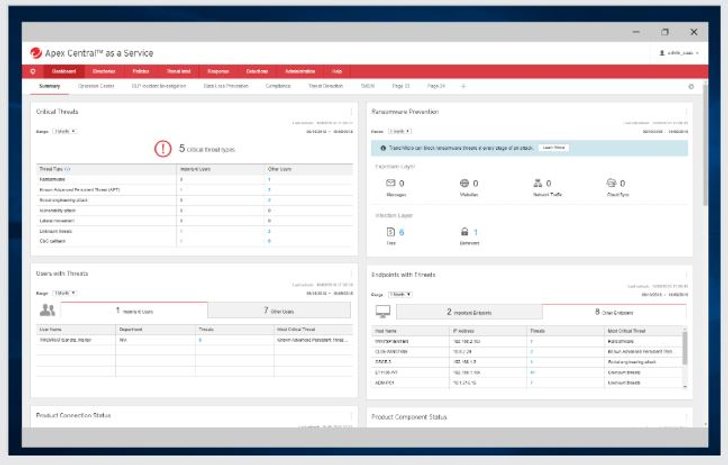Viewport: 728px width, 465px height.
Task: Click the Trend Micro logo icon
Action: (36, 52)
